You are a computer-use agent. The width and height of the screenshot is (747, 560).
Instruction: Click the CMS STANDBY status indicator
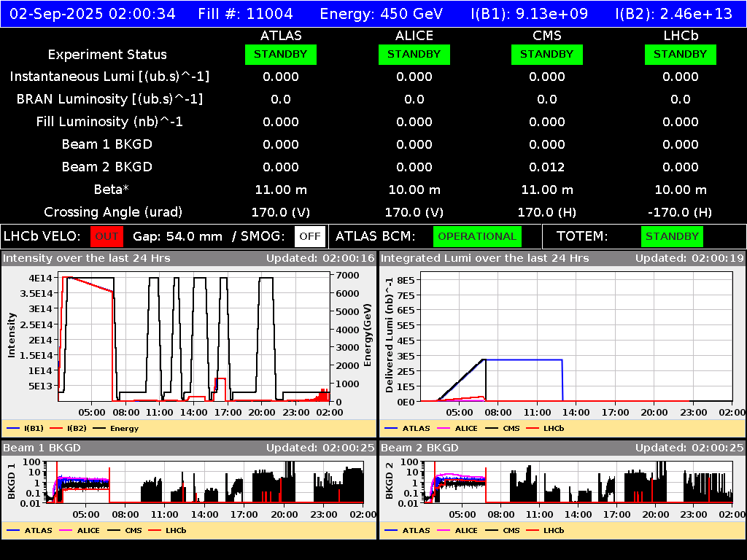tap(547, 55)
